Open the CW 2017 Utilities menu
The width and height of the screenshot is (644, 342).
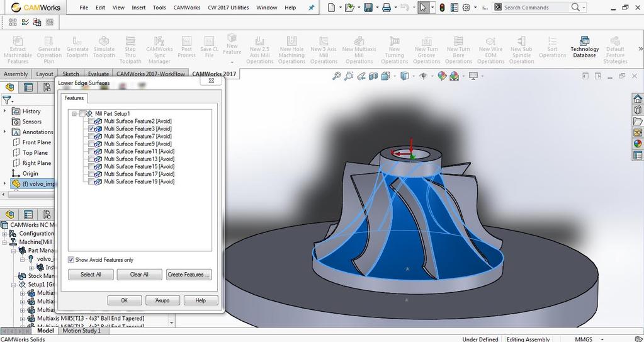(x=229, y=8)
